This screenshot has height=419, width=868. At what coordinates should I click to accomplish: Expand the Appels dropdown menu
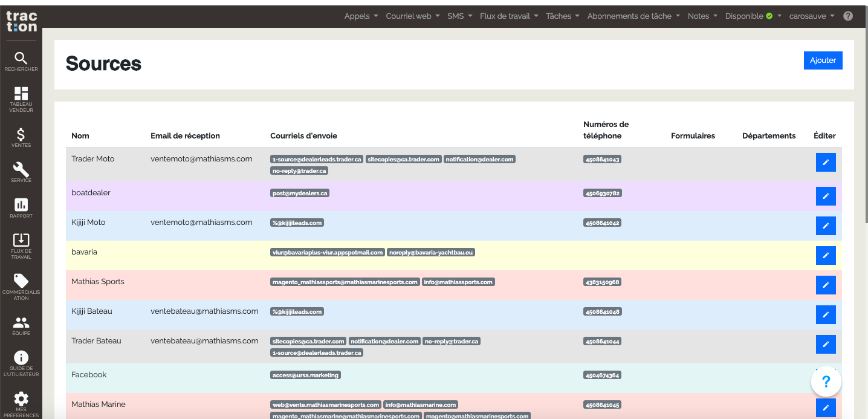[x=361, y=16]
